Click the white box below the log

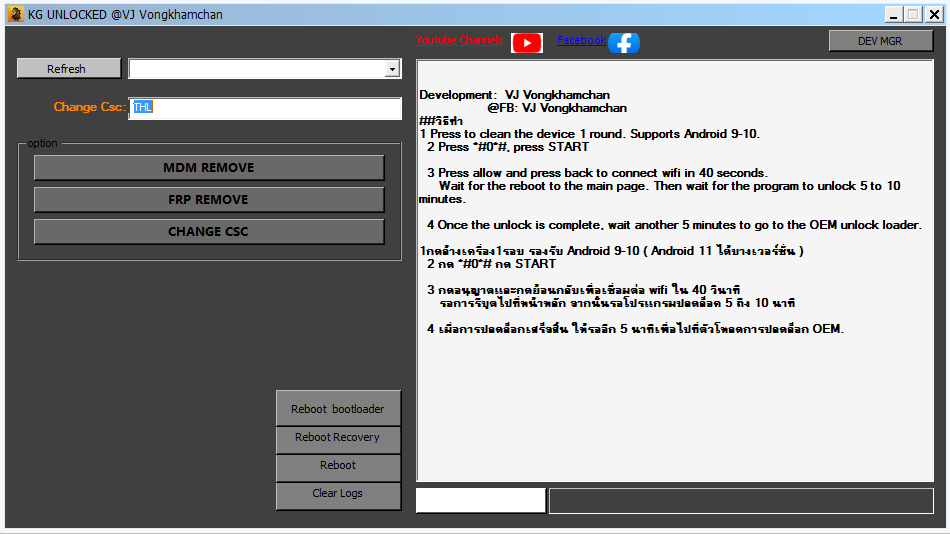coord(481,501)
